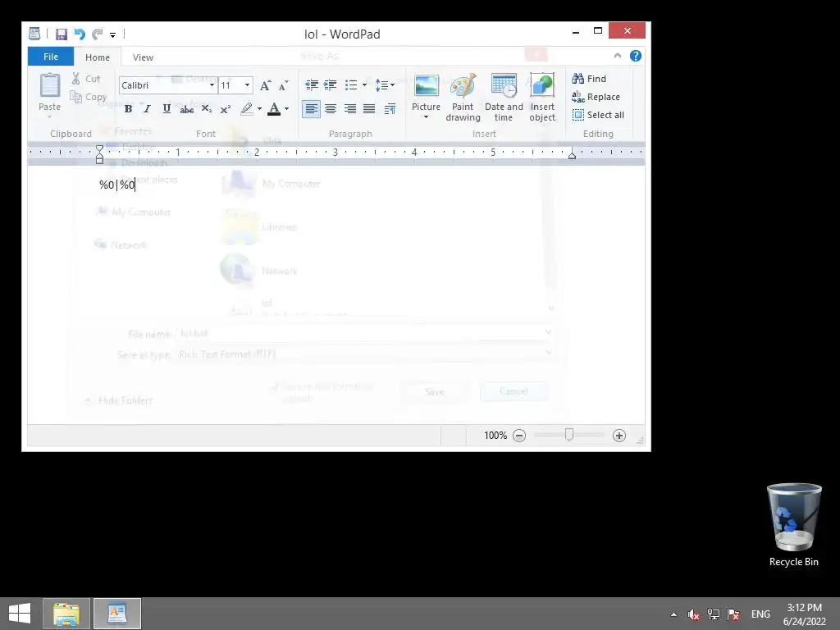Zoom out with the minus button

click(519, 436)
